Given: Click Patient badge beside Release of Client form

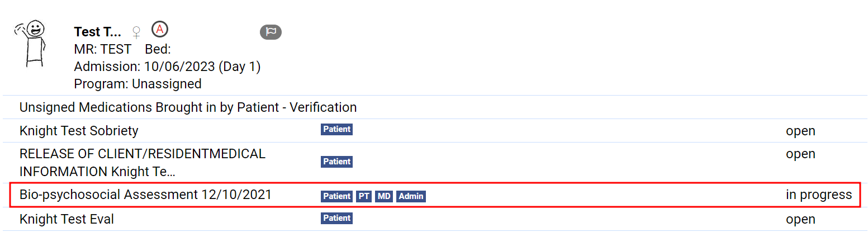Looking at the screenshot, I should [336, 162].
